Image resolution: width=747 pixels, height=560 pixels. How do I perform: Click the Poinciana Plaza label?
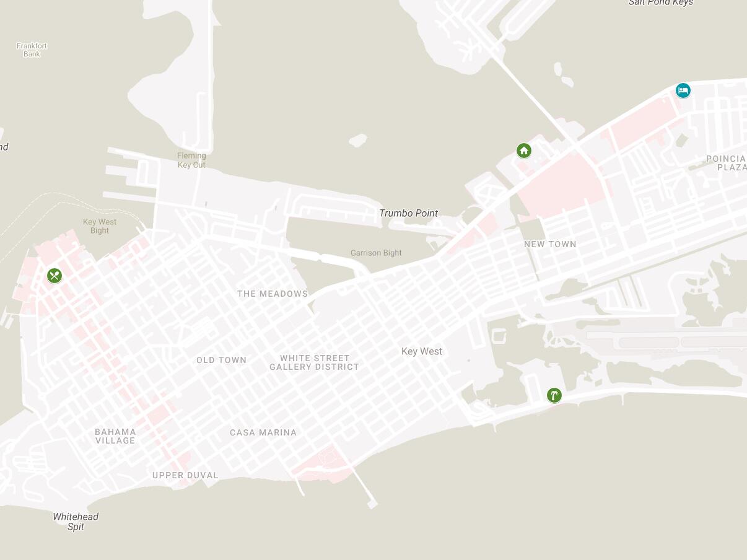(x=727, y=163)
